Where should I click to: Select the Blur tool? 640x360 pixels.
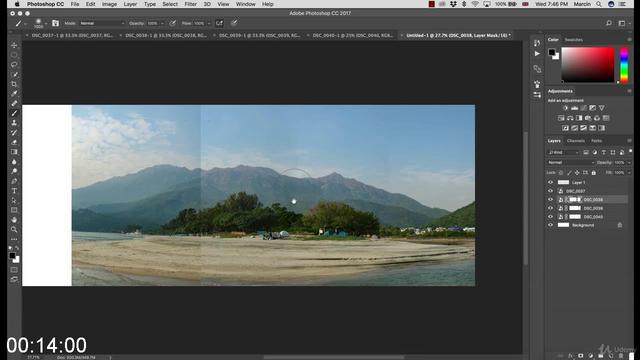(14, 162)
